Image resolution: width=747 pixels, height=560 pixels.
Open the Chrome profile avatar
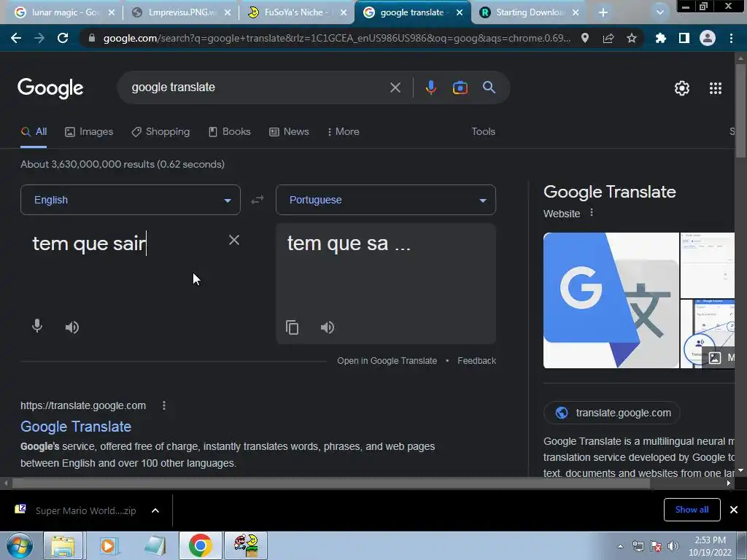(x=708, y=38)
